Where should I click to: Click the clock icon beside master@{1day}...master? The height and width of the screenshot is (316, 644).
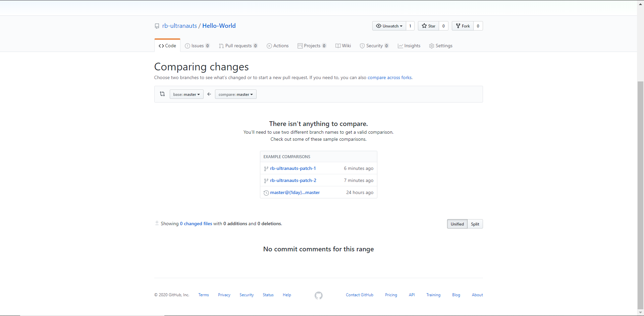pyautogui.click(x=266, y=193)
